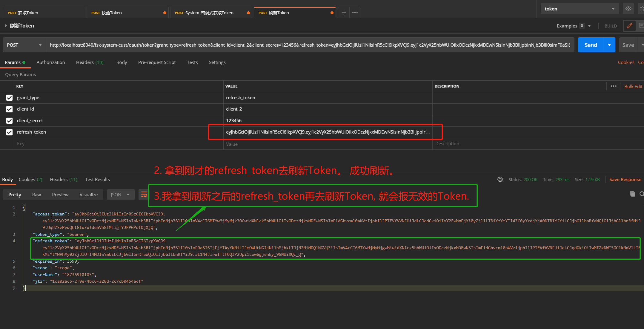
Task: Click the Send button
Action: [x=591, y=45]
